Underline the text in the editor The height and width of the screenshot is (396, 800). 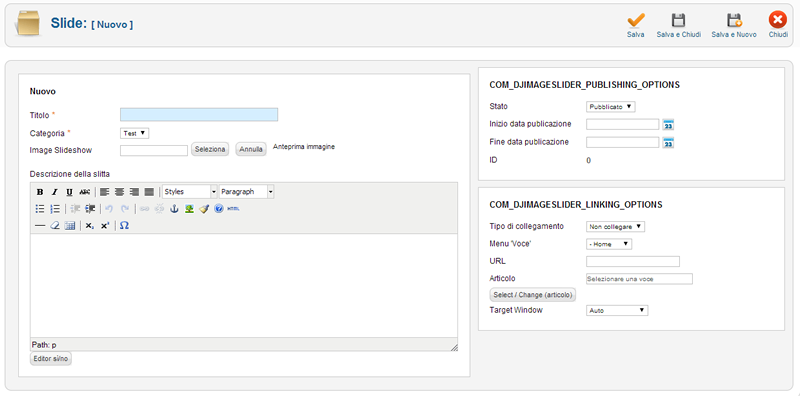[69, 192]
